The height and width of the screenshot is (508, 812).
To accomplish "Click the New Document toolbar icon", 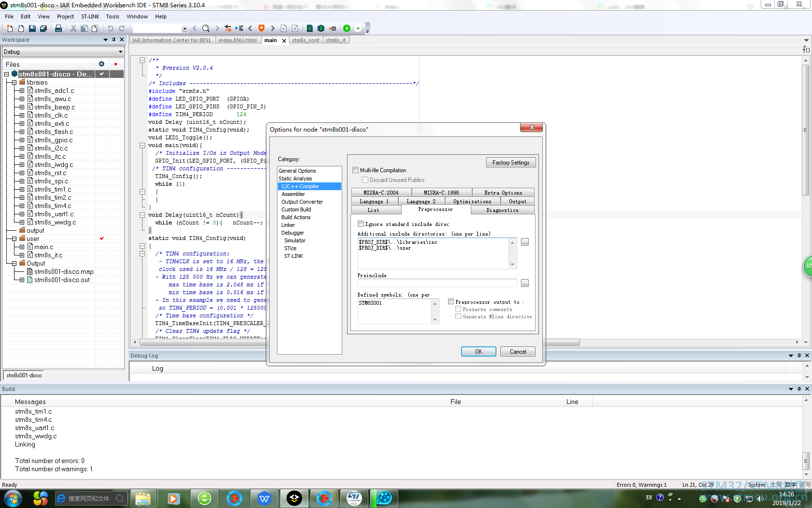I will pyautogui.click(x=10, y=29).
